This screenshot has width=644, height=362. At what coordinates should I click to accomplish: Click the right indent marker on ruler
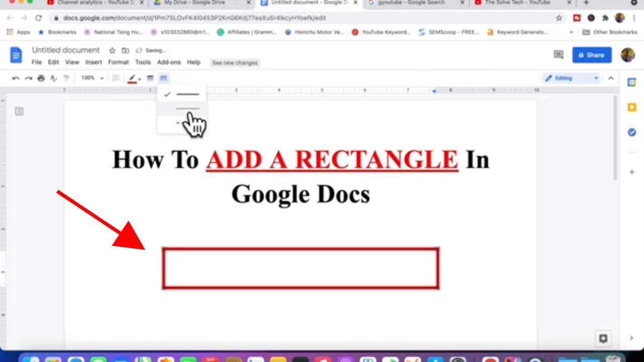click(x=434, y=90)
